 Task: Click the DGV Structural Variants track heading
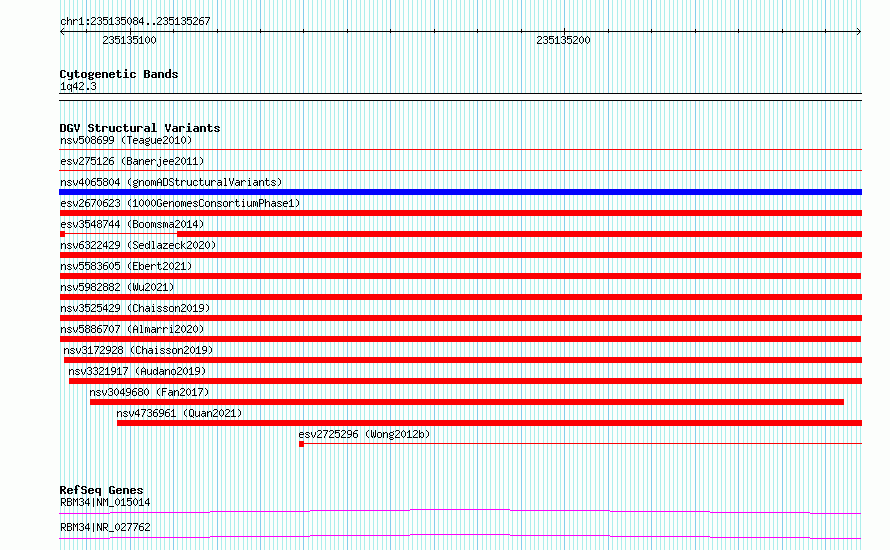(x=140, y=128)
